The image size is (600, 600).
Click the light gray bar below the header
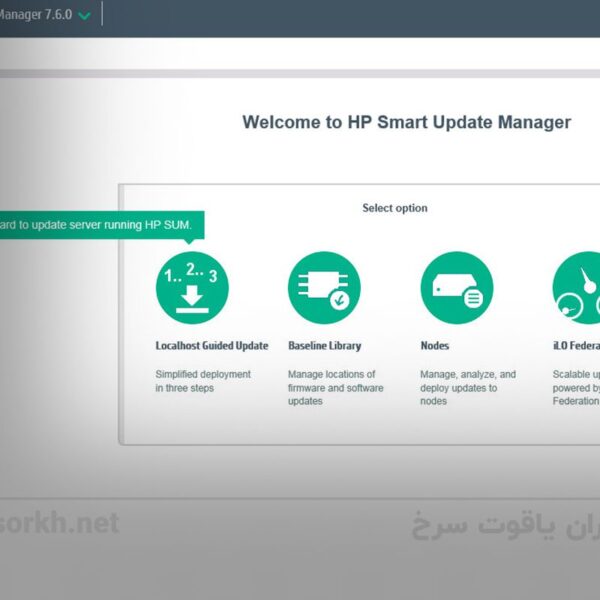[300, 73]
